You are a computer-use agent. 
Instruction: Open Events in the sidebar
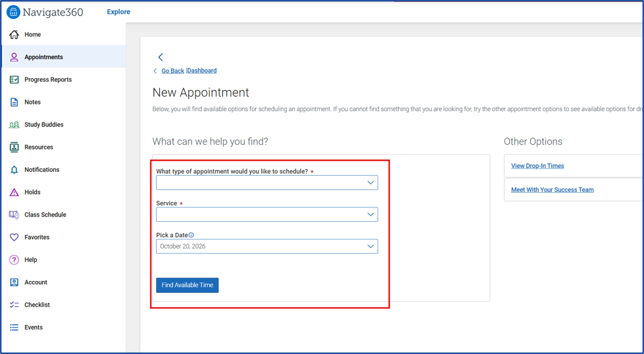pos(63,327)
